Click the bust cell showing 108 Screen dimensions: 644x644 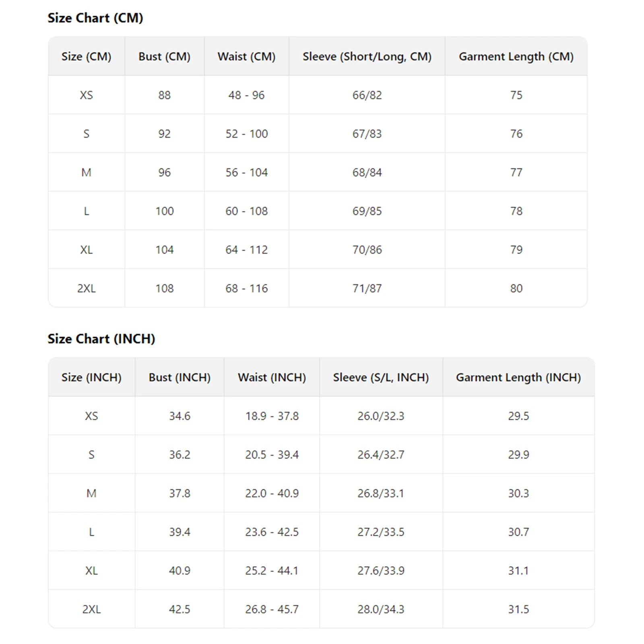pos(164,289)
